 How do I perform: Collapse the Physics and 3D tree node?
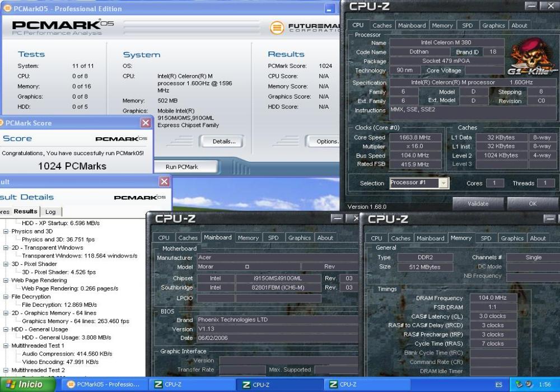pos(6,231)
